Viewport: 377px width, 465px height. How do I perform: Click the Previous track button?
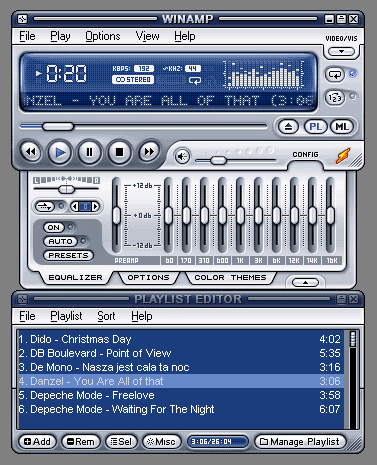pyautogui.click(x=31, y=152)
